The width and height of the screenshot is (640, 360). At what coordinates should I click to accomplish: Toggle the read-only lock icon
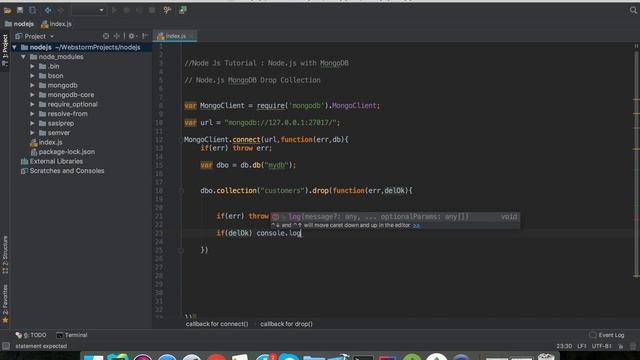coord(620,346)
